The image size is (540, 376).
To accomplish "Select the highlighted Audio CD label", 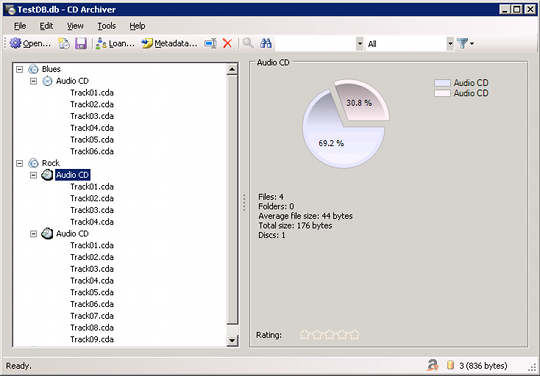I will point(72,175).
